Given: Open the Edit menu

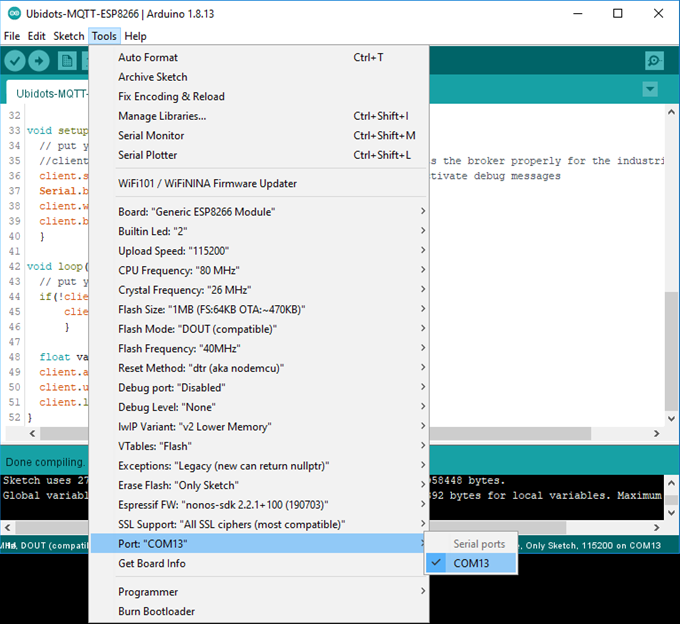Looking at the screenshot, I should (x=36, y=36).
